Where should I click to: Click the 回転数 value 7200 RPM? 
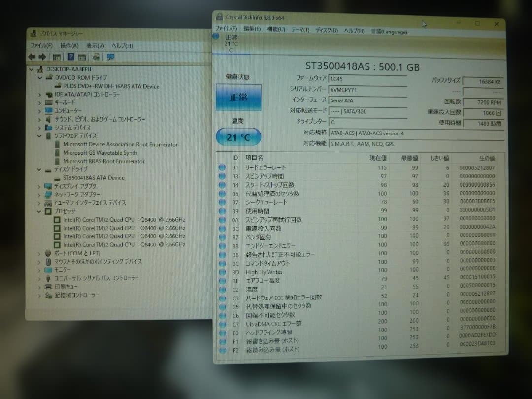coord(484,102)
